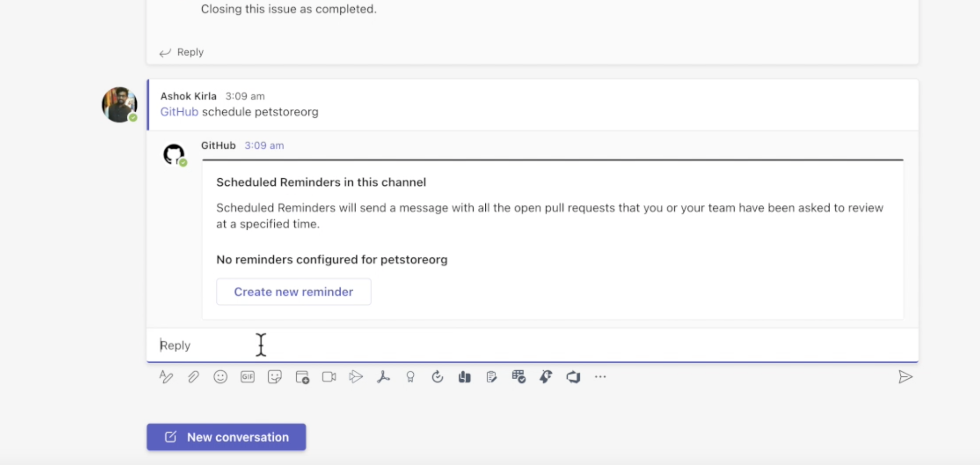Select "No reminders configured for petstoreorg" text
Image resolution: width=980 pixels, height=465 pixels.
click(x=332, y=259)
